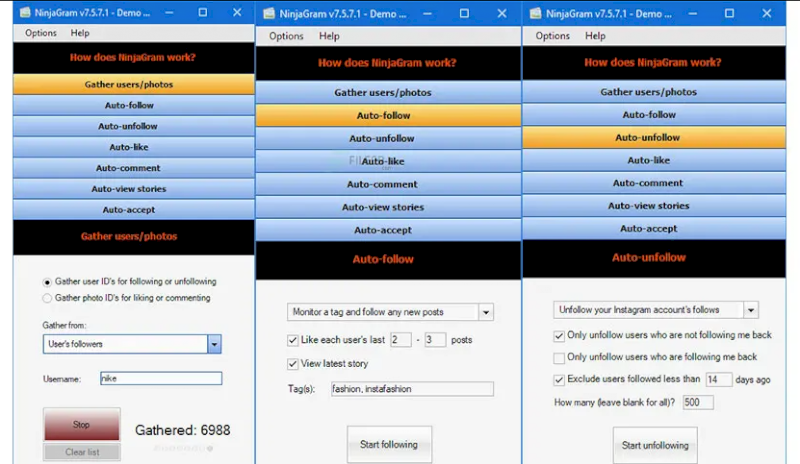This screenshot has width=800, height=464.
Task: Select highlighted Auto-follow tab in middle window
Action: 388,115
